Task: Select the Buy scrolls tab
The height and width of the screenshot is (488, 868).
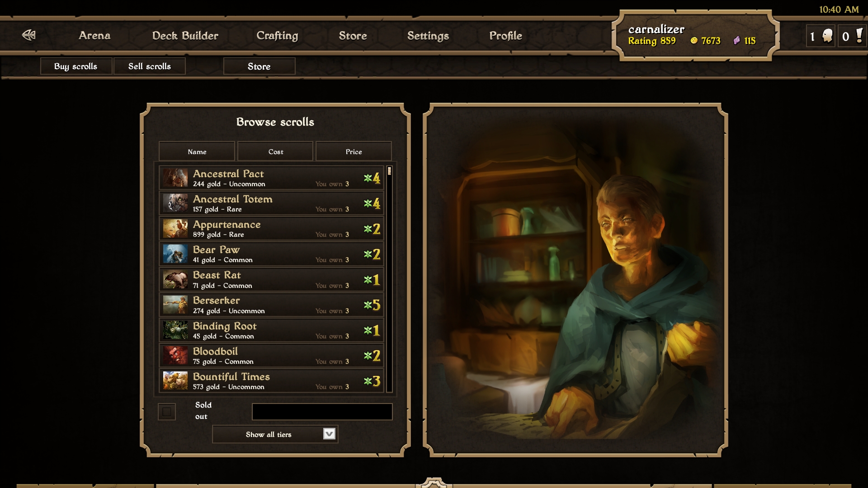Action: [x=75, y=66]
